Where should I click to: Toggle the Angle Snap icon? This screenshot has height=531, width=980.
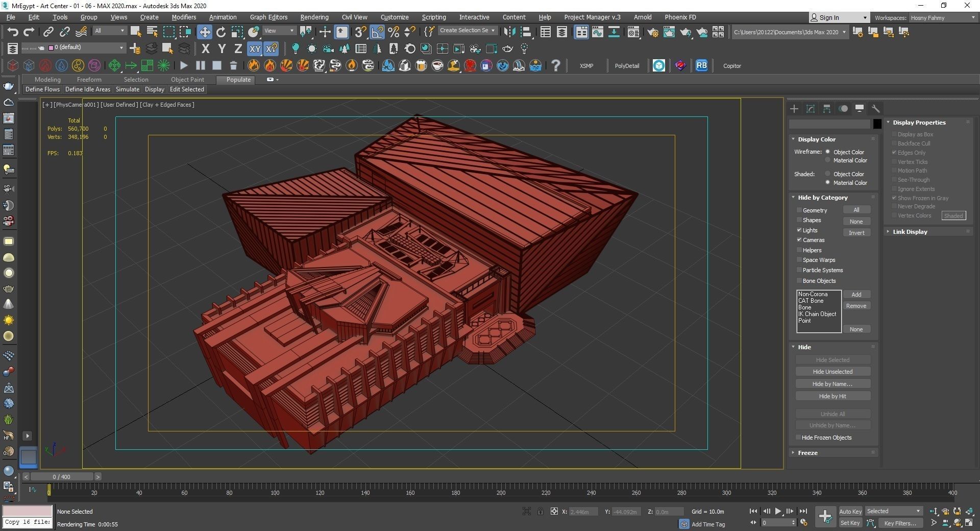377,32
